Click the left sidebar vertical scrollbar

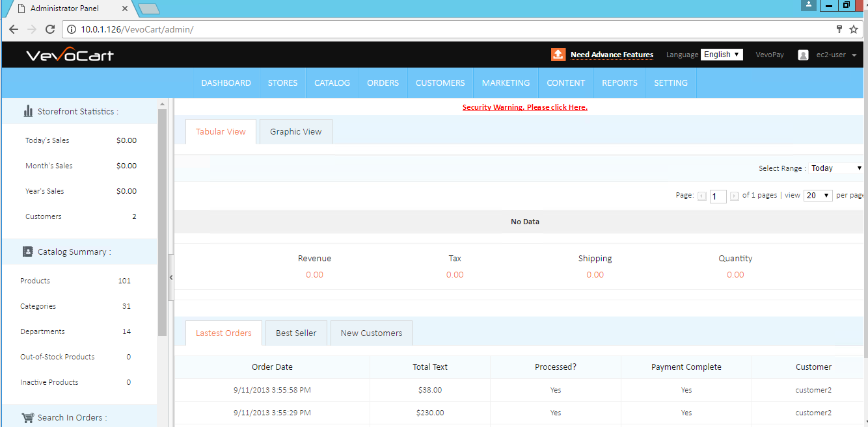click(162, 221)
